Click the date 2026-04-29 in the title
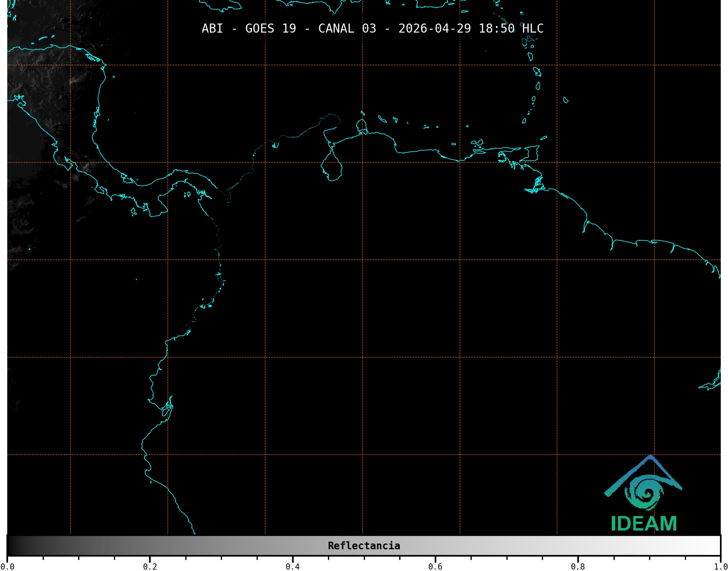Screen dimensions: 728x571 click(x=434, y=29)
